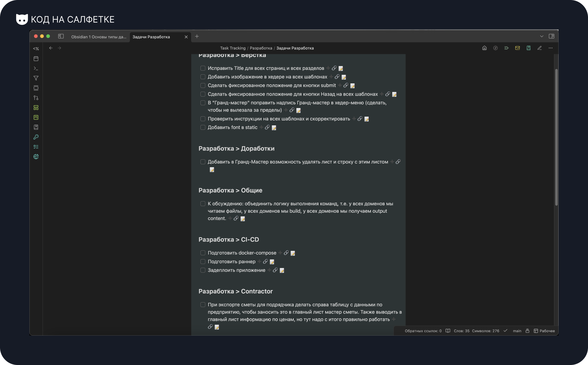
Task: Check the 'Подготовить docker-compose' checkbox
Action: coord(203,253)
